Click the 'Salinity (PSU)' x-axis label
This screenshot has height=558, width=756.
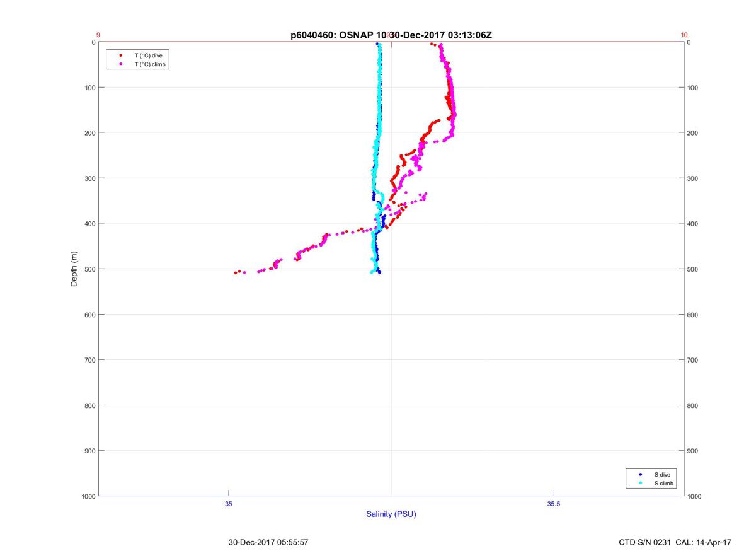tap(391, 514)
